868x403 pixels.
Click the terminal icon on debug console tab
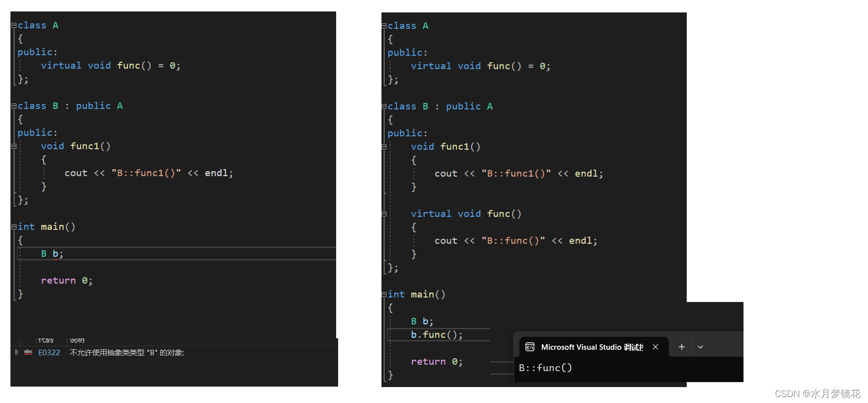[x=530, y=347]
